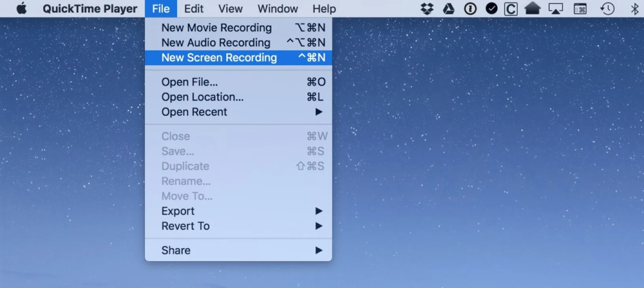Image resolution: width=644 pixels, height=288 pixels.
Task: Click the disabled Save... item
Action: (x=238, y=151)
